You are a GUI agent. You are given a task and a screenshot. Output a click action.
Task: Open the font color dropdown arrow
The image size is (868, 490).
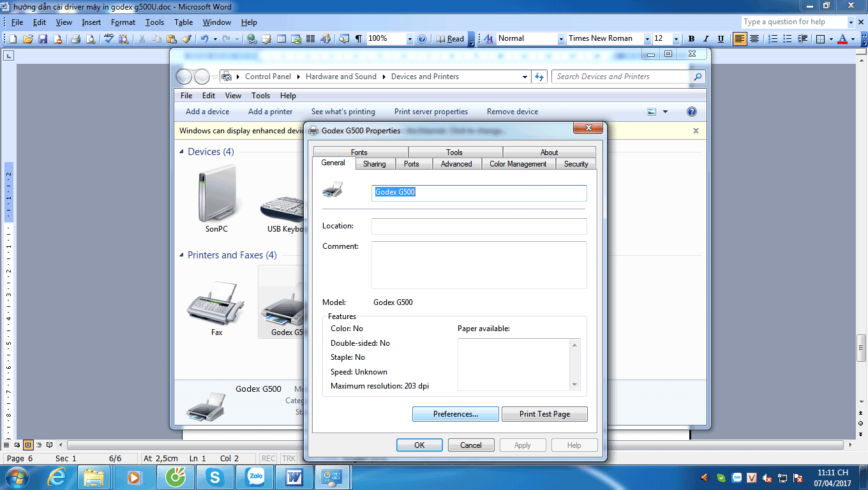[x=853, y=39]
